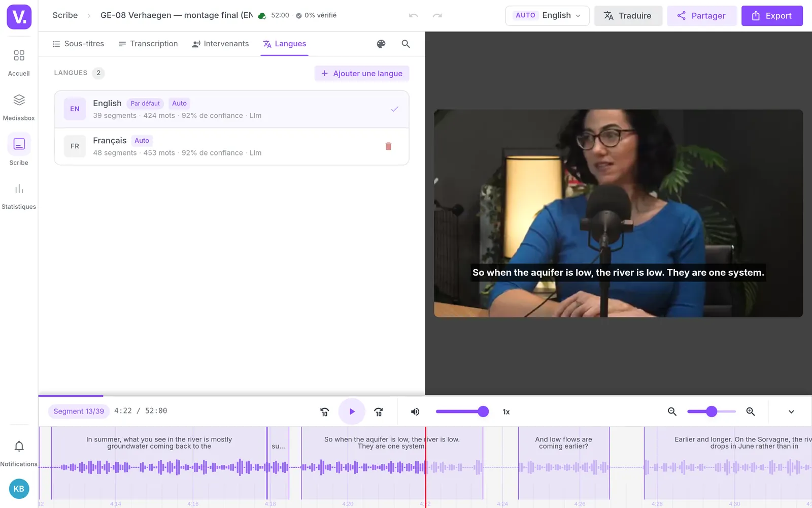Open the Statistiques section

pos(19,196)
